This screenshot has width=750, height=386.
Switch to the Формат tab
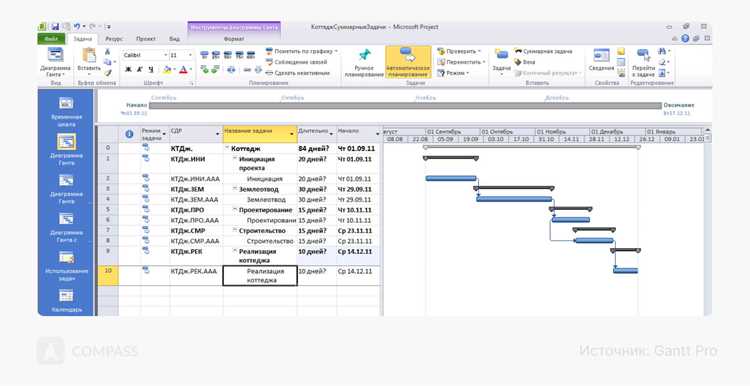234,39
